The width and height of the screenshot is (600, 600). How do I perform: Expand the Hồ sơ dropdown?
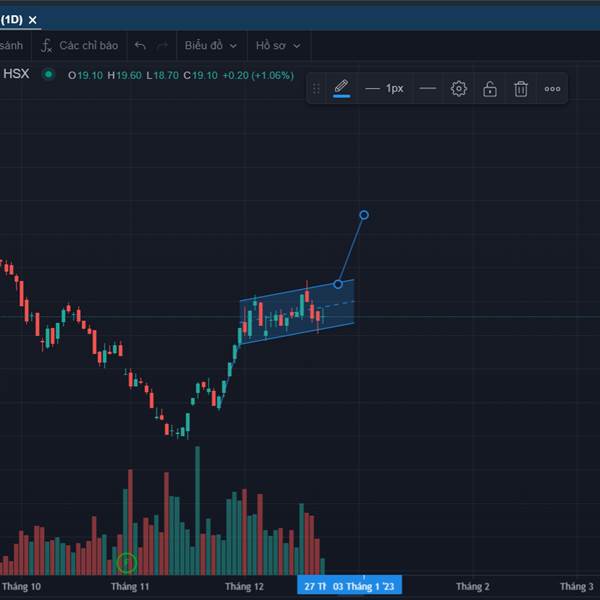278,46
